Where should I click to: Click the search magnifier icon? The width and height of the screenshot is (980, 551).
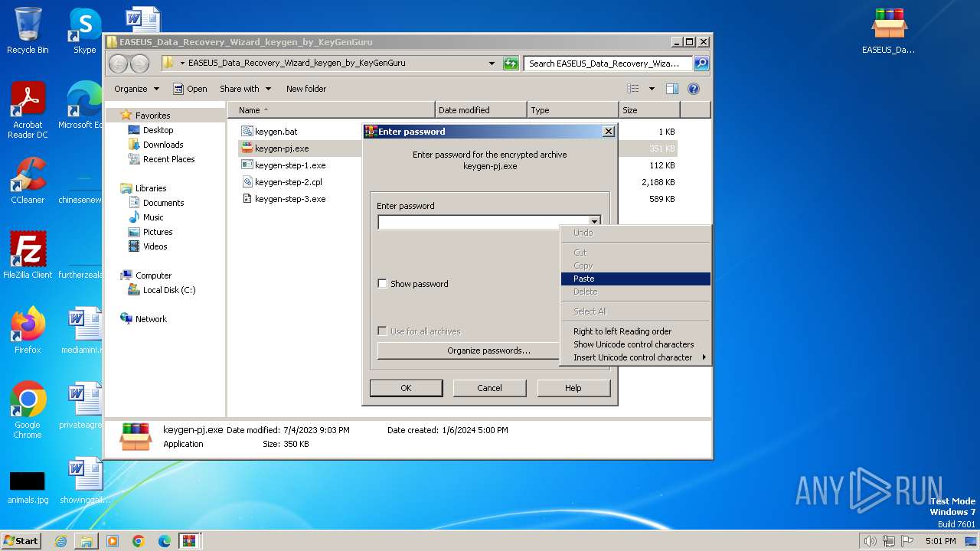(701, 64)
